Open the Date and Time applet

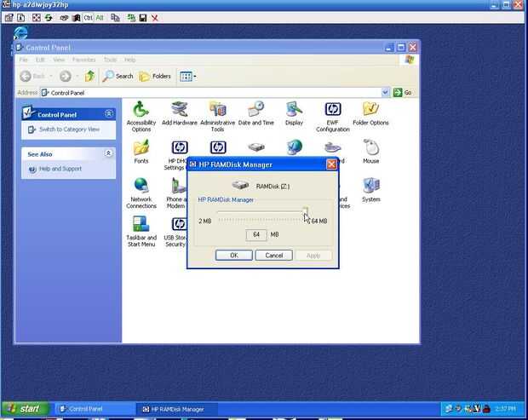(256, 113)
